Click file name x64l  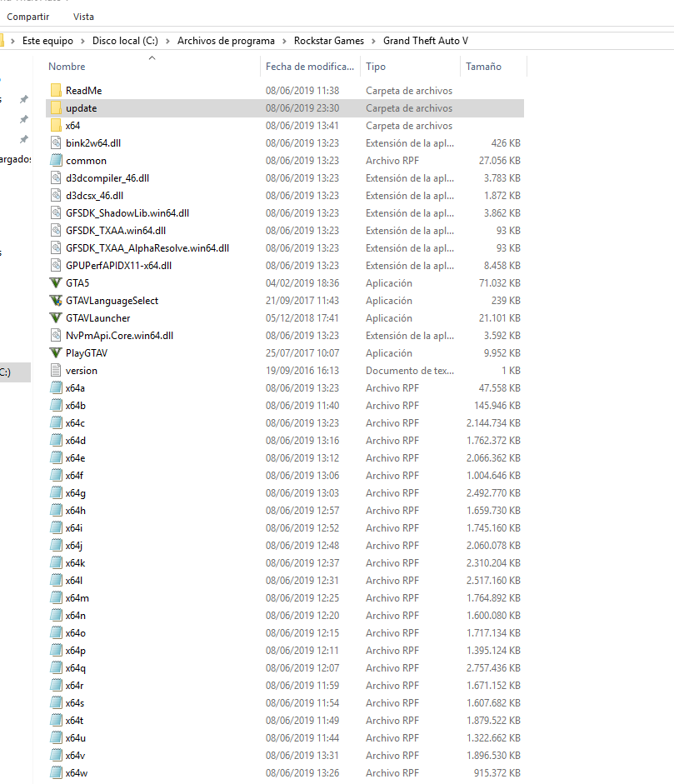(74, 581)
